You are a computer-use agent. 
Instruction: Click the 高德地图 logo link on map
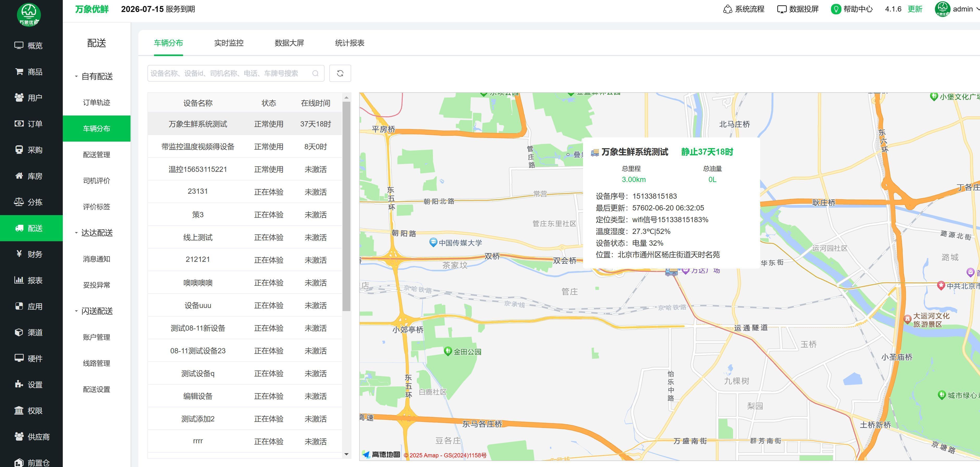(381, 454)
